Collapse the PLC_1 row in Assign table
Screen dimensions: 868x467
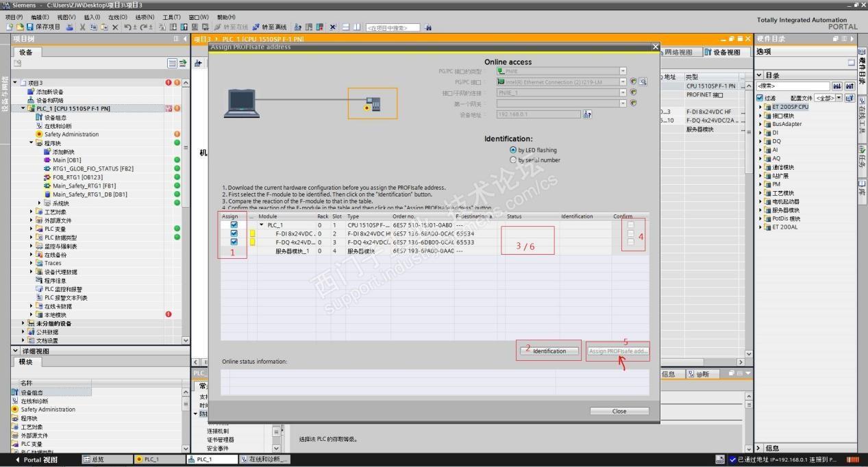click(261, 225)
